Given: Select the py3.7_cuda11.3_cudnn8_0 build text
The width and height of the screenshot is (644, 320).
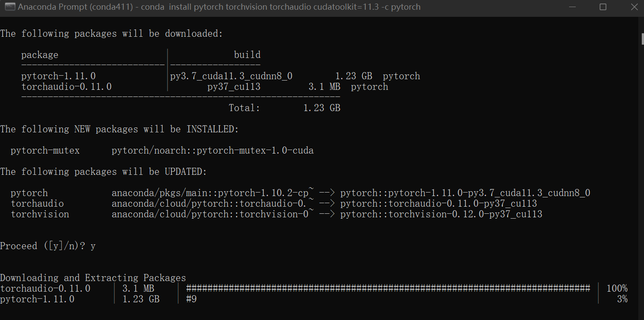Looking at the screenshot, I should pyautogui.click(x=231, y=76).
